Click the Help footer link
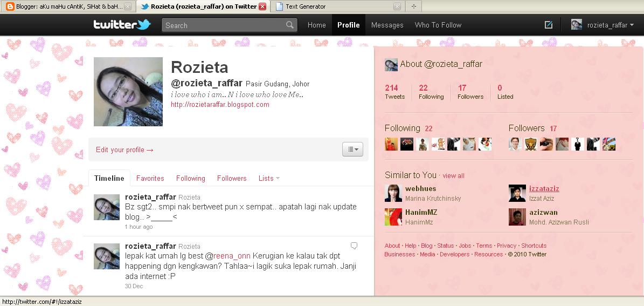644x306 pixels. 410,246
